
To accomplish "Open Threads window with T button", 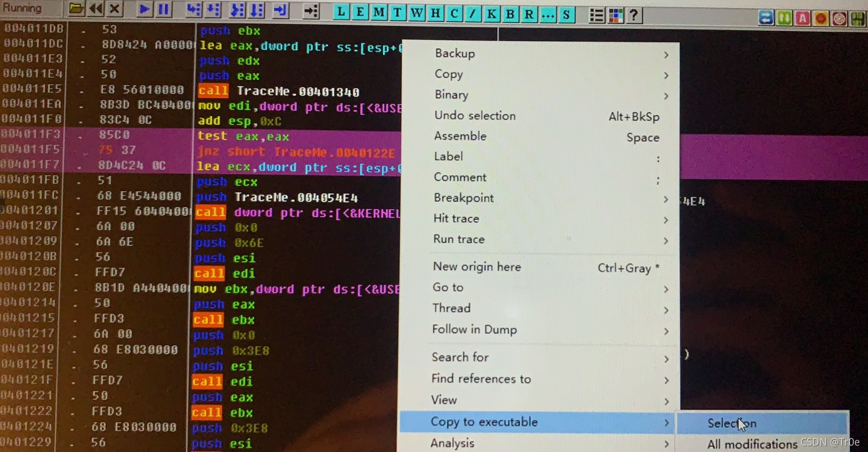I will (397, 13).
